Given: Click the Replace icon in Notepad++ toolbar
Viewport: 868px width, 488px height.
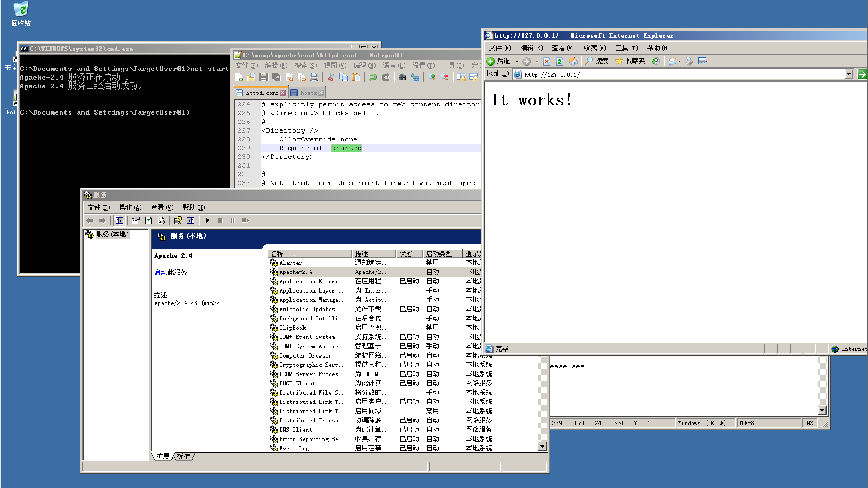Looking at the screenshot, I should click(x=415, y=78).
